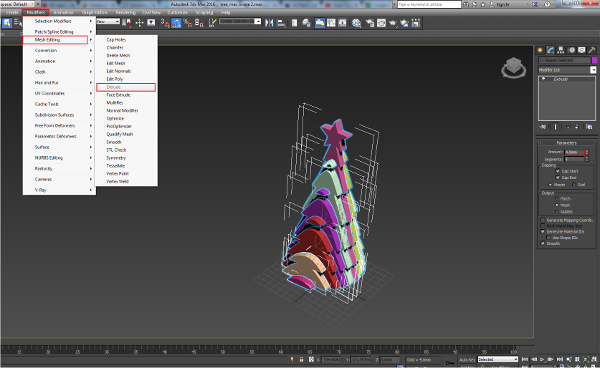Open the Utilities hammer tab
The image size is (600, 368).
[x=592, y=50]
